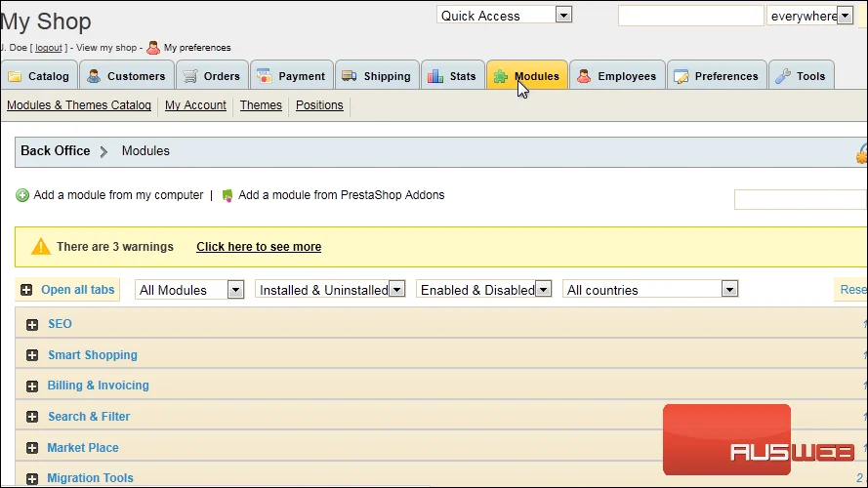Click the View my shop link
The height and width of the screenshot is (488, 868).
tap(106, 48)
